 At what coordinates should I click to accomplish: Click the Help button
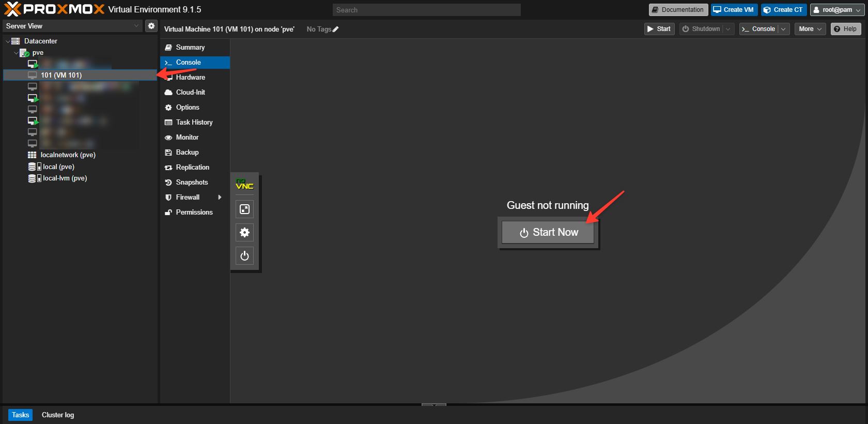click(x=846, y=29)
